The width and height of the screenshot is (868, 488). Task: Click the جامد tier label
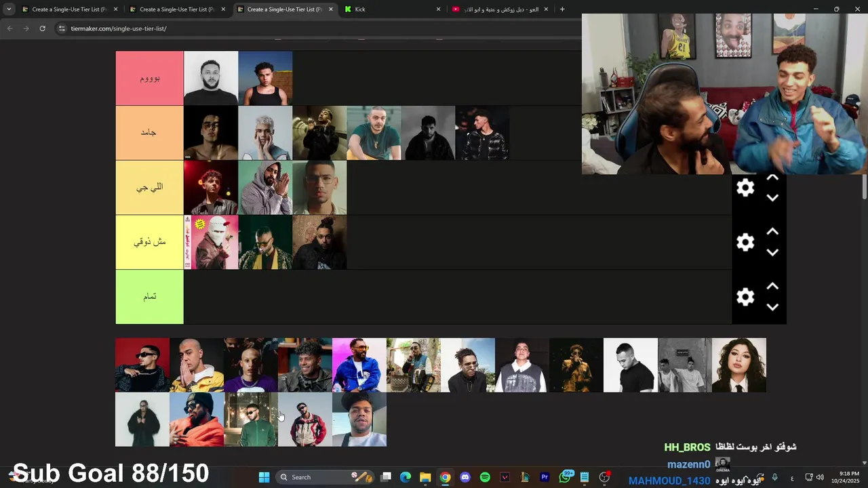tap(150, 133)
